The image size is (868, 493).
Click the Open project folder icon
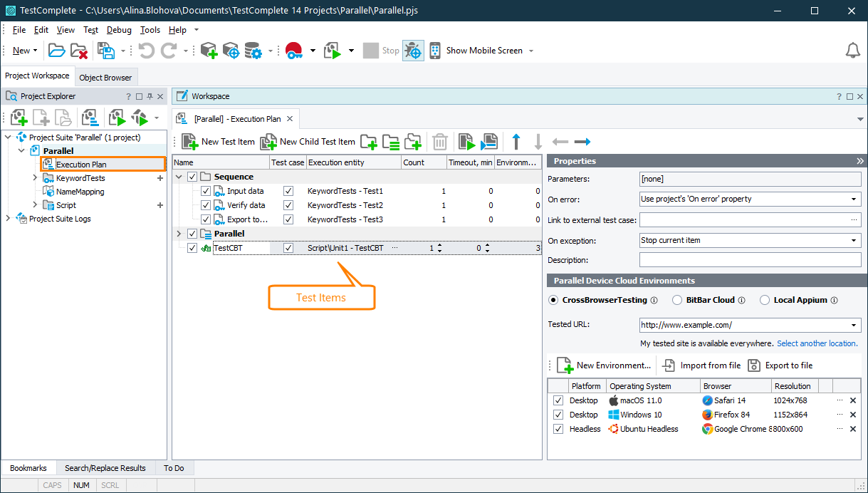56,51
